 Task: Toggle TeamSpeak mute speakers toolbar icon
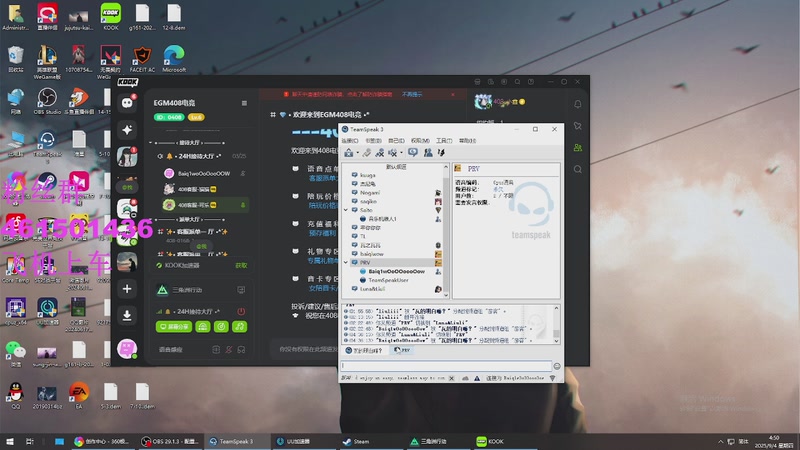[x=393, y=153]
